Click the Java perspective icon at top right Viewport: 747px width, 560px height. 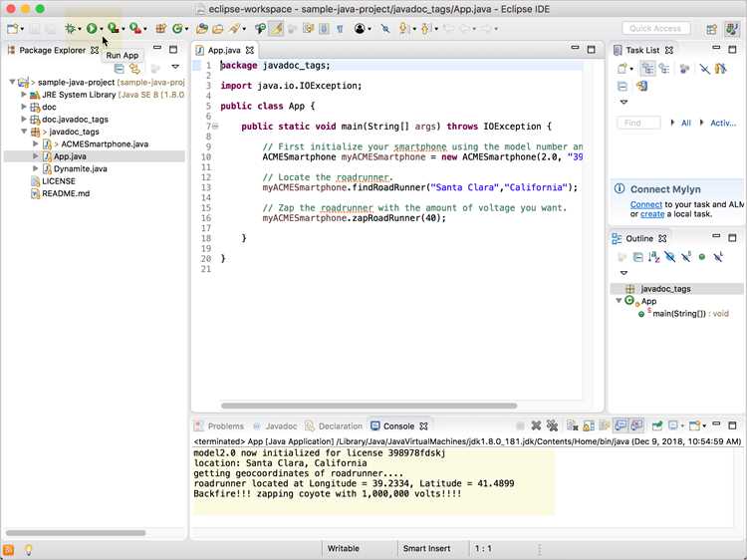point(732,29)
